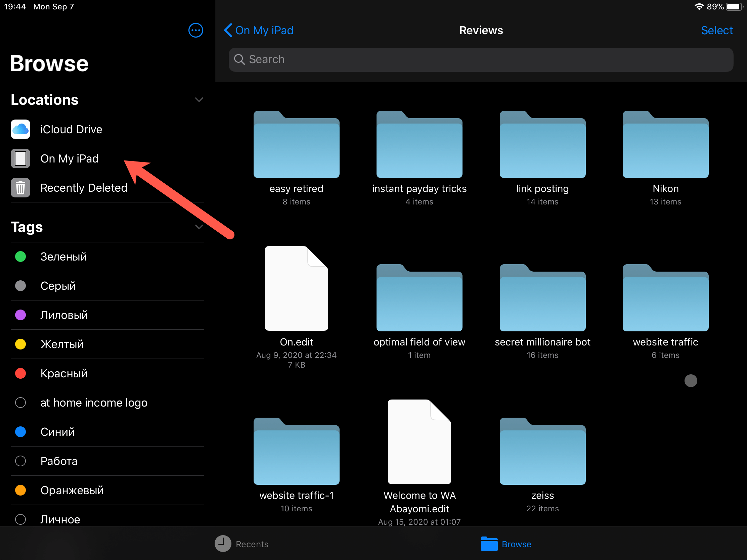Open the Search bar icon
This screenshot has width=747, height=560.
click(240, 59)
